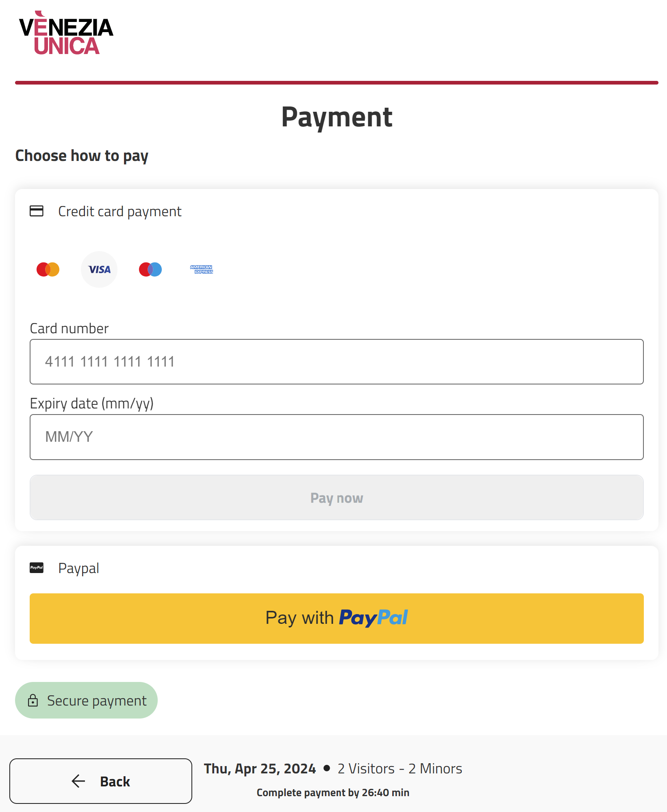Select the Mastercard card type icon

tap(48, 269)
